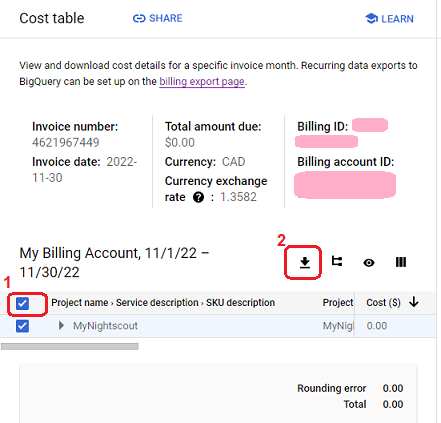The height and width of the screenshot is (423, 441).
Task: Click the horizontal table scrollbar
Action: coord(70,347)
